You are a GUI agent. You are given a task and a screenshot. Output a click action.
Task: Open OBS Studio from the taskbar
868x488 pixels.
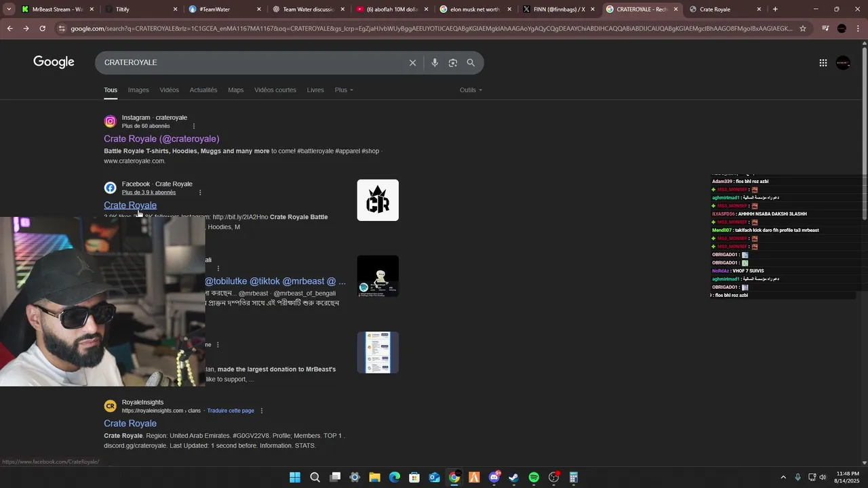point(554,477)
